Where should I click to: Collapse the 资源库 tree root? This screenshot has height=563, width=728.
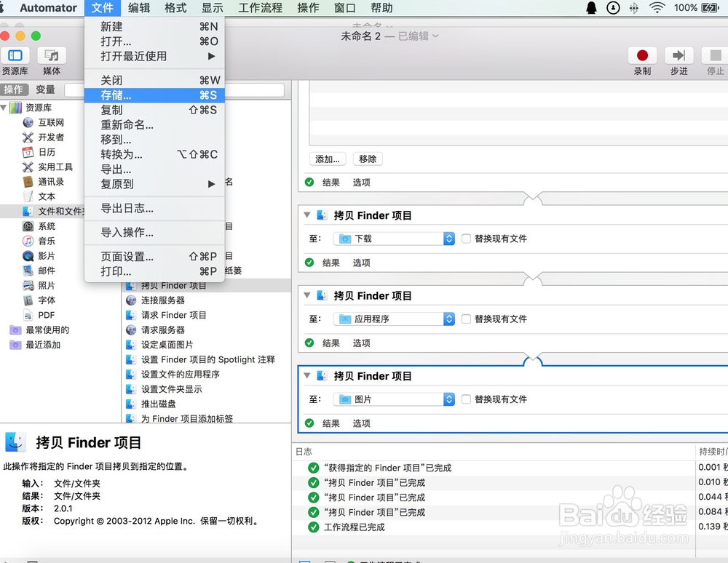click(4, 108)
